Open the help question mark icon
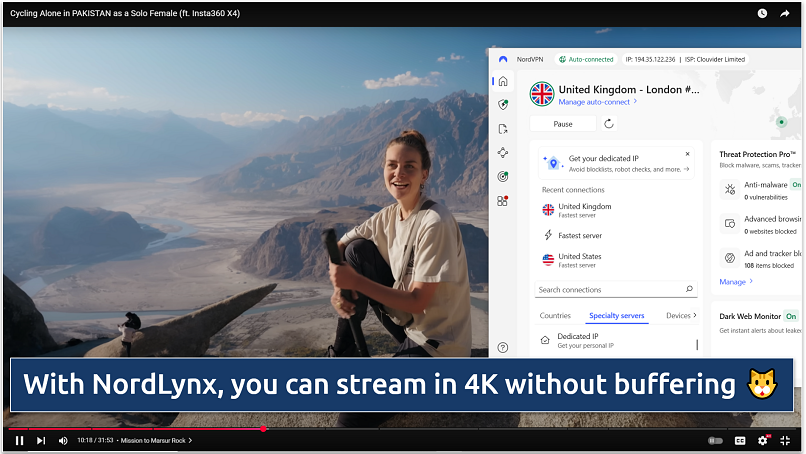 (503, 348)
